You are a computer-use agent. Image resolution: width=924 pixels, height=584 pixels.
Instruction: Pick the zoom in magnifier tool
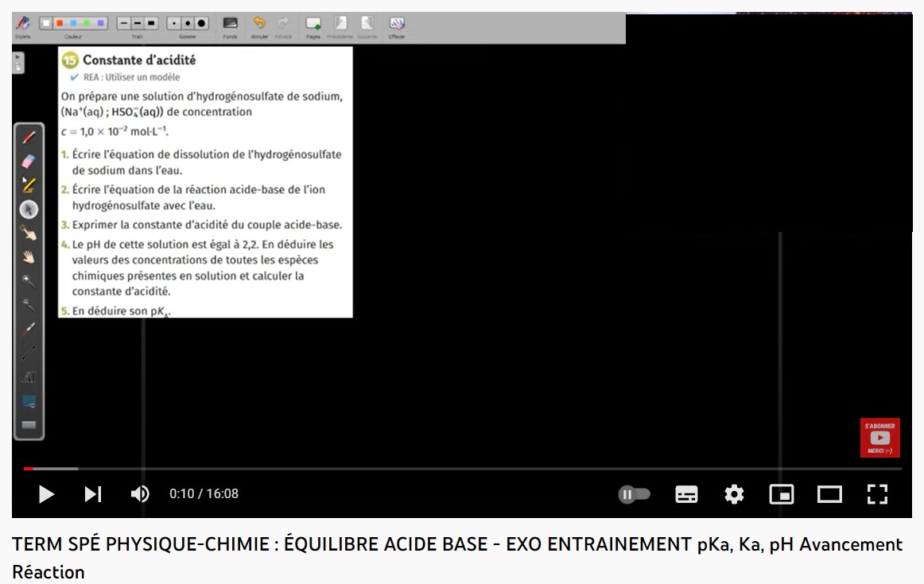[x=29, y=280]
